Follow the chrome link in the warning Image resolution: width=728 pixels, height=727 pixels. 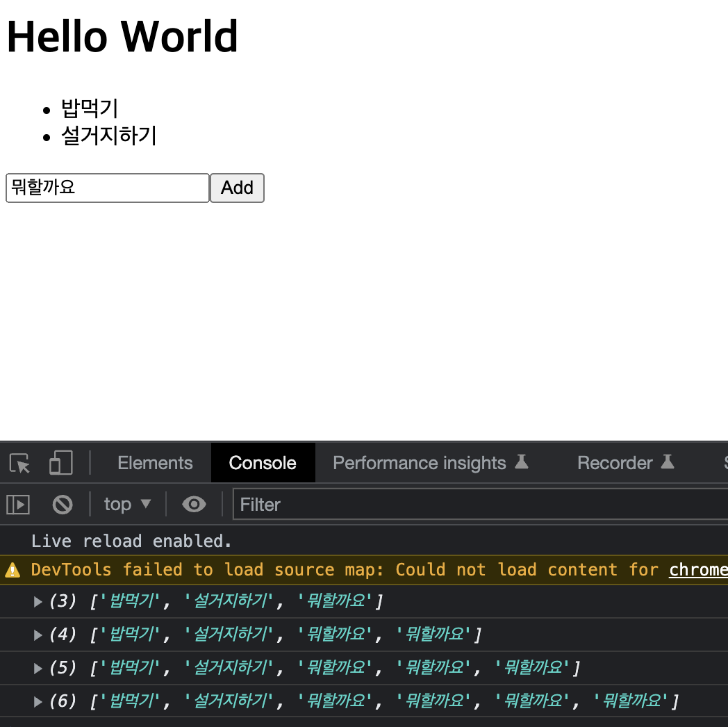tap(698, 569)
